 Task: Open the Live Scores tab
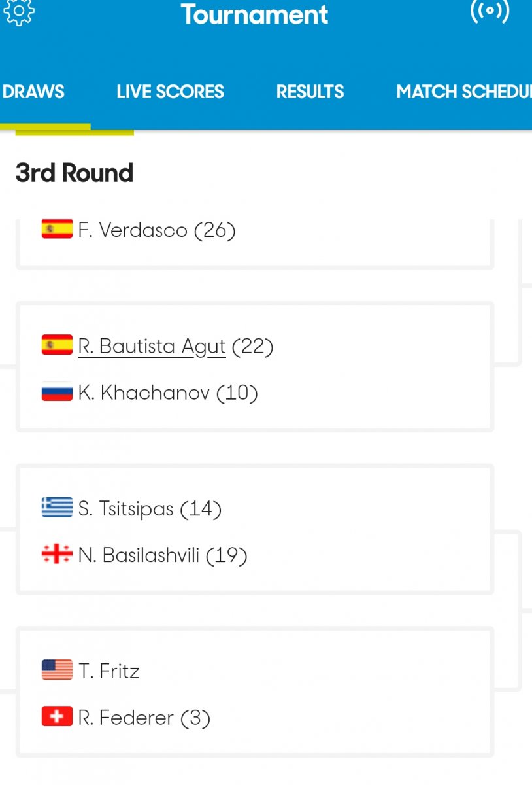(x=170, y=92)
